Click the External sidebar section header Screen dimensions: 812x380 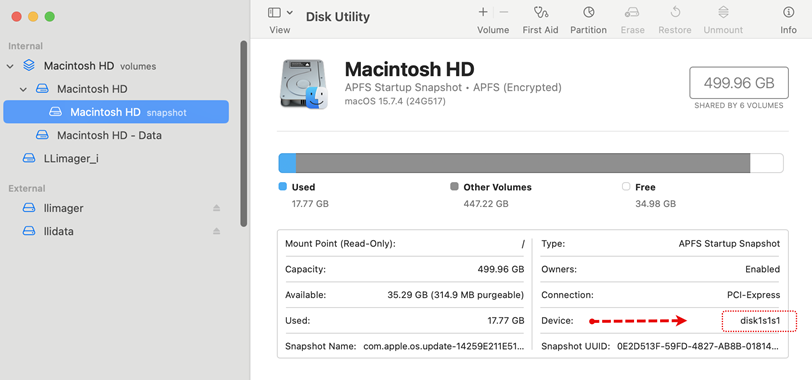27,188
